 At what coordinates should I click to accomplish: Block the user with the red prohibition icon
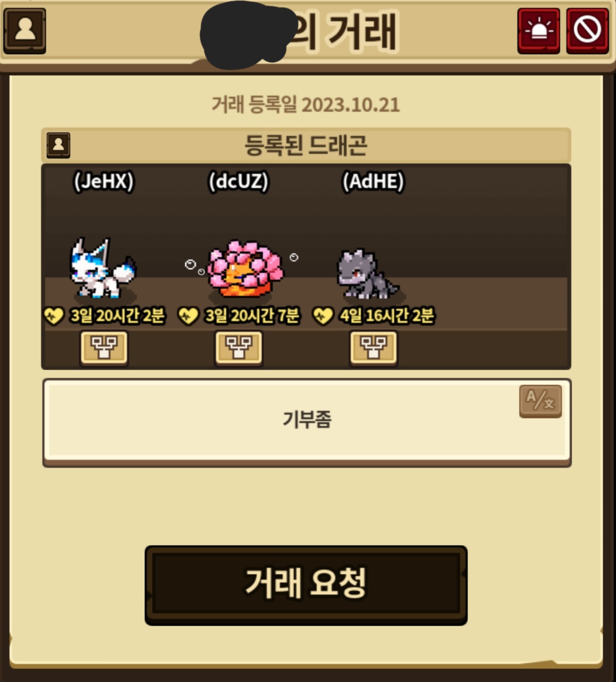587,31
